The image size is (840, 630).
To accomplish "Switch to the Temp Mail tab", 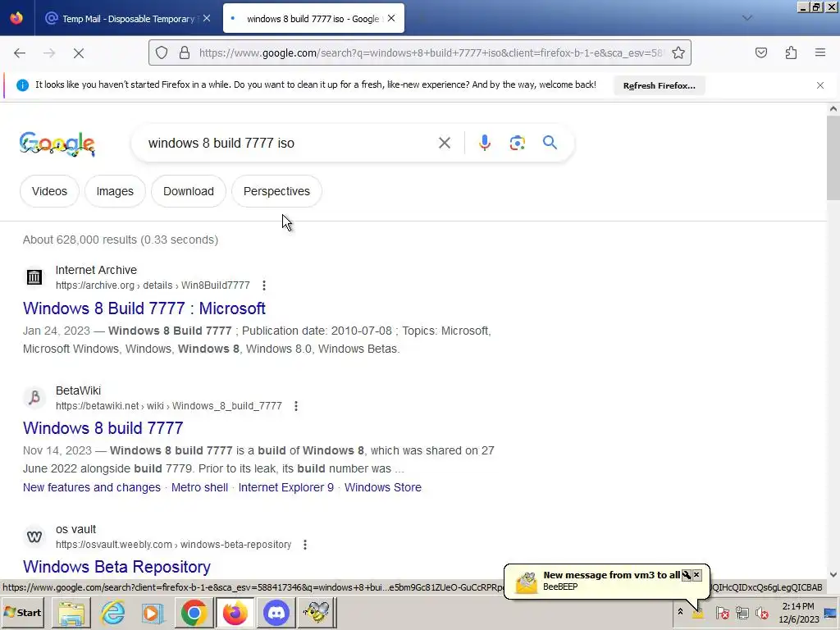I will click(x=128, y=19).
